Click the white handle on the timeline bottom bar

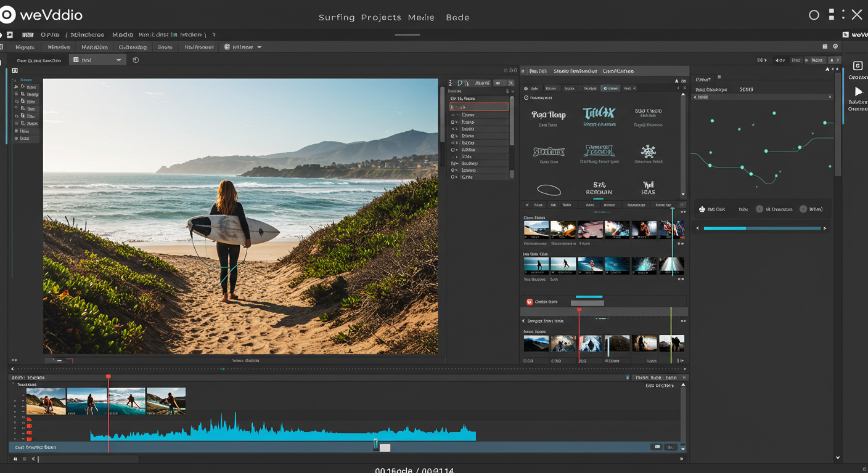tap(385, 448)
